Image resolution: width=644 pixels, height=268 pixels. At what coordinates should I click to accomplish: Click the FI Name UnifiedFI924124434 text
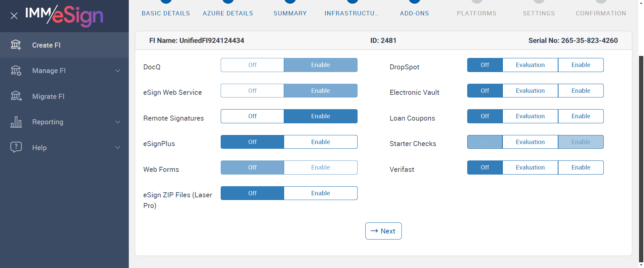[197, 41]
